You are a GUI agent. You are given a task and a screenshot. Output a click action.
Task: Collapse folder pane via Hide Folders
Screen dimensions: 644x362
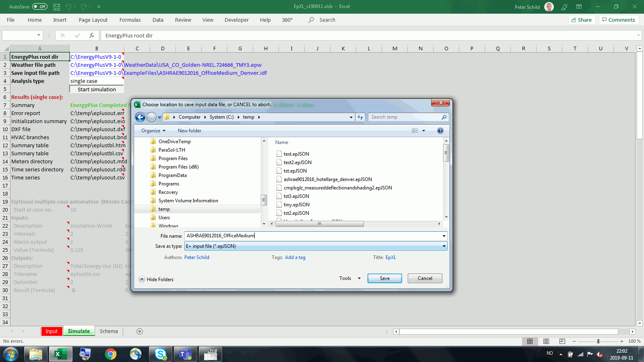(x=156, y=279)
